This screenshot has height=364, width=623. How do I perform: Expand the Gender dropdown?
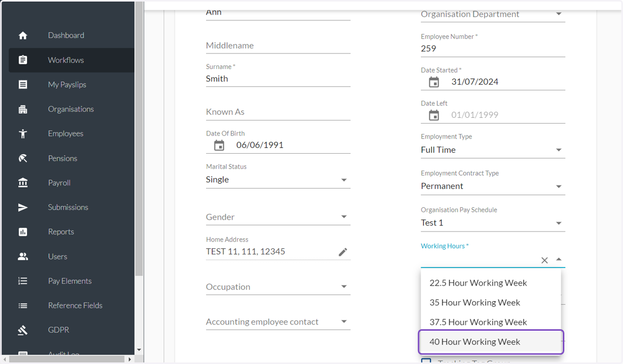tap(344, 217)
